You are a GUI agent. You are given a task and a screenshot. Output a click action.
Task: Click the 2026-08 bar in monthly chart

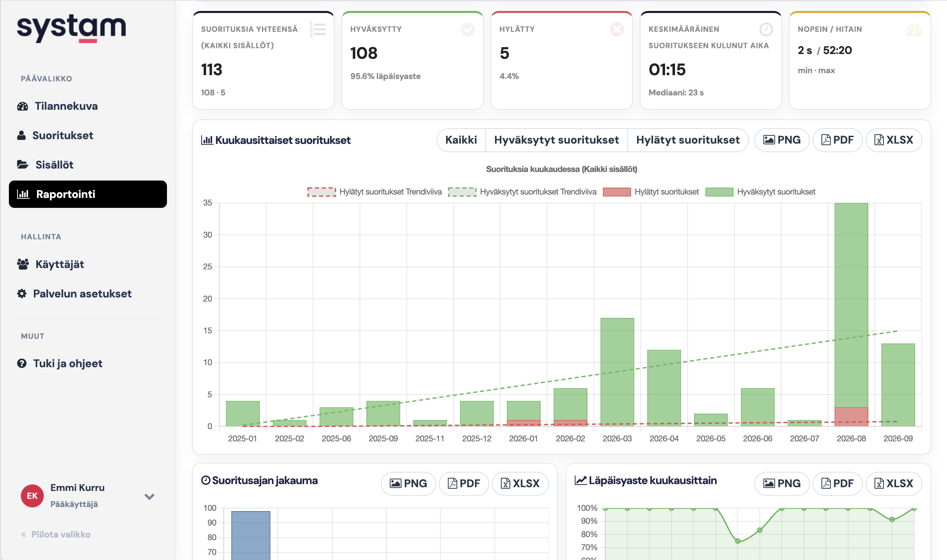click(851, 305)
